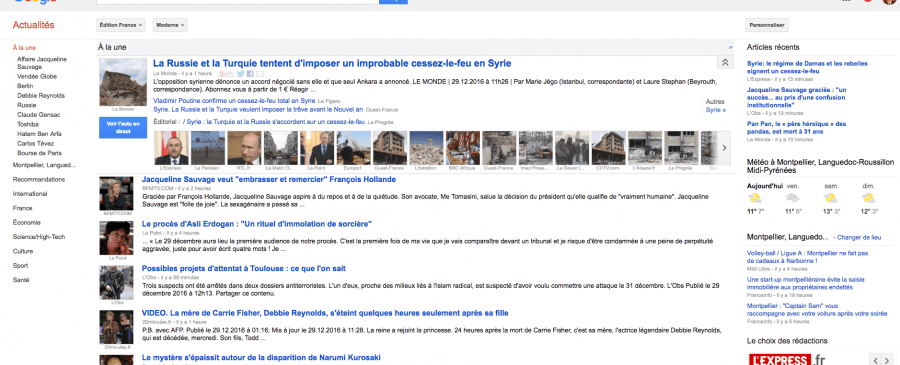Viewport: 900px width, 365px height.
Task: Open L'Express carousel photo thumbnail
Action: click(171, 147)
